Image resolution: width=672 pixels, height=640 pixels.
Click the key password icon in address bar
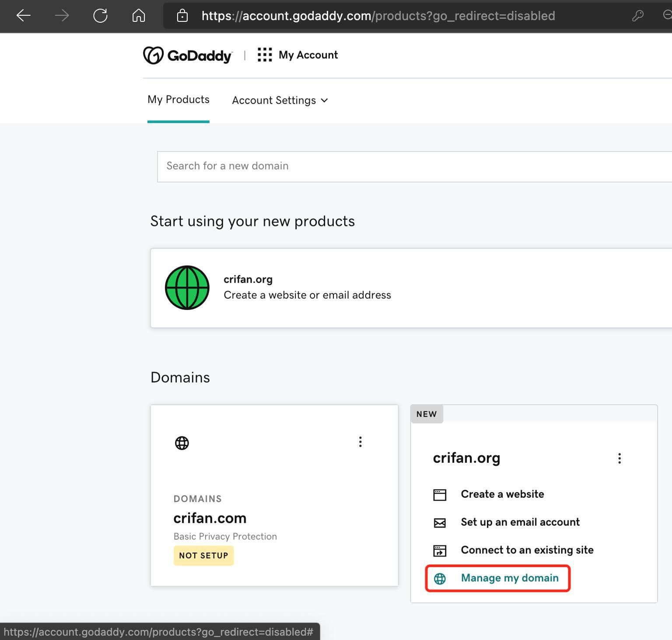637,16
